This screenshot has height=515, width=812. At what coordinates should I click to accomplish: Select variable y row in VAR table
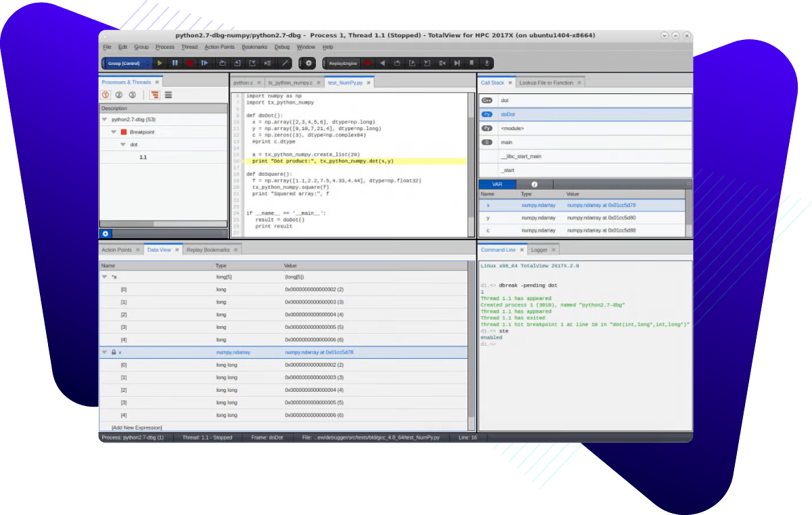coord(582,218)
